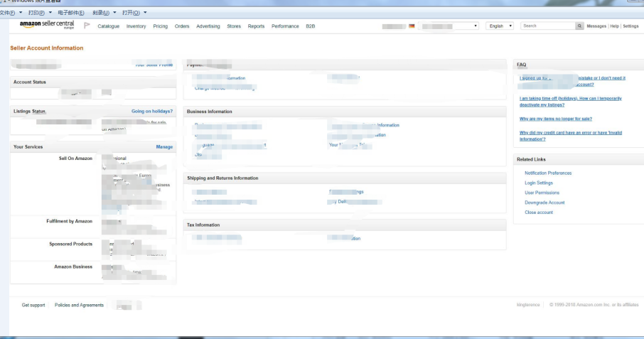Click the Sell On Amazon service label
Image resolution: width=644 pixels, height=339 pixels.
click(75, 158)
